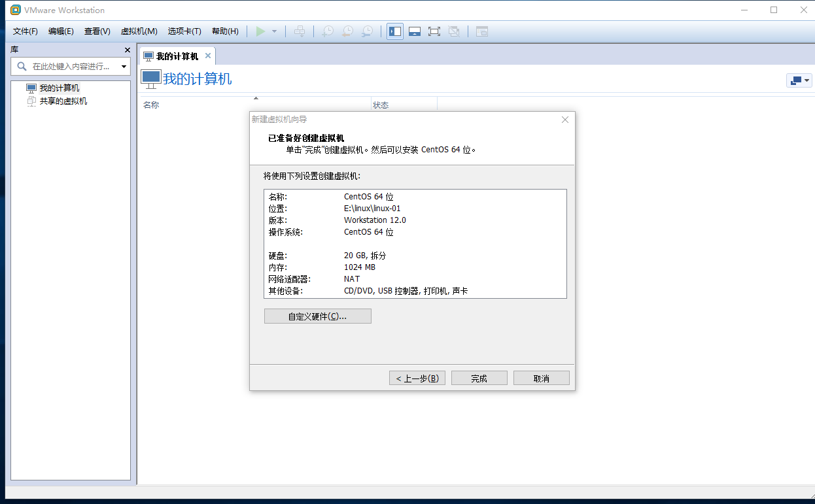Open the power options dropdown arrow

(x=275, y=31)
